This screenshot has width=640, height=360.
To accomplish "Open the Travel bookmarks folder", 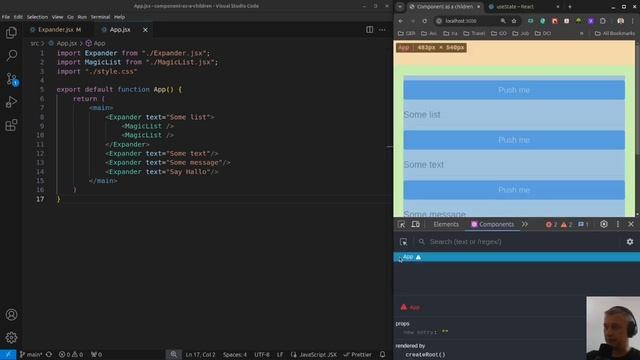I will pyautogui.click(x=474, y=33).
